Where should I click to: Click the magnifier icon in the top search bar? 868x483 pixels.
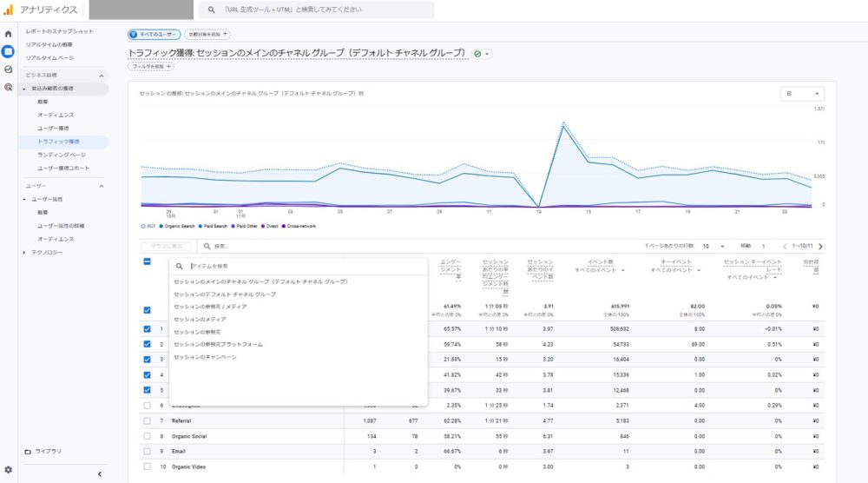[211, 10]
